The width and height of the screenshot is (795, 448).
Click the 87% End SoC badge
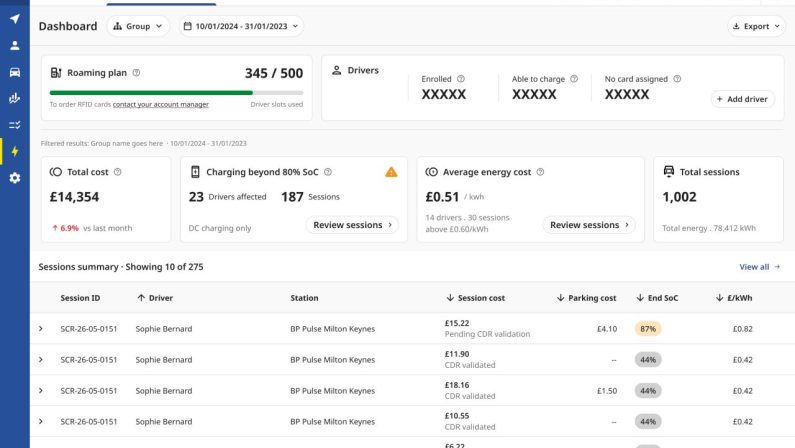point(647,328)
